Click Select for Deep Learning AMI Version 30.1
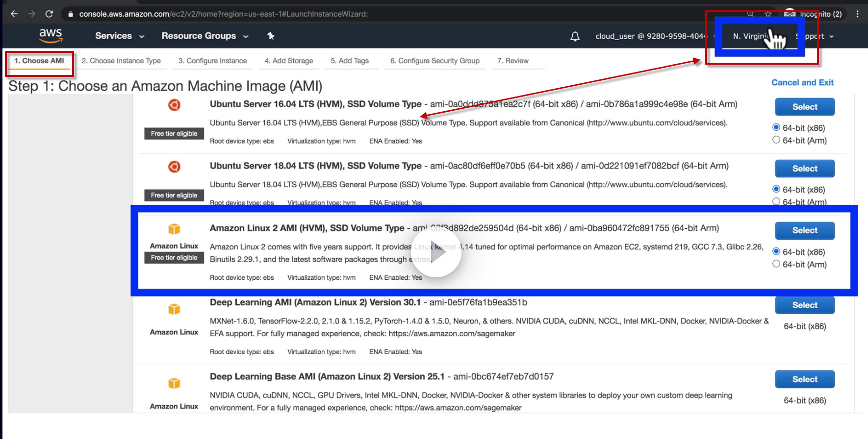 pyautogui.click(x=805, y=305)
